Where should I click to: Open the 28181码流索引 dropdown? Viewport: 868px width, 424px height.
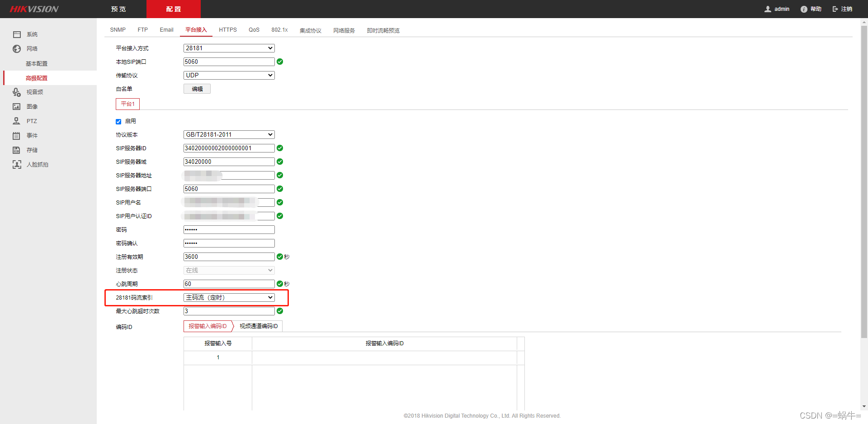point(229,297)
